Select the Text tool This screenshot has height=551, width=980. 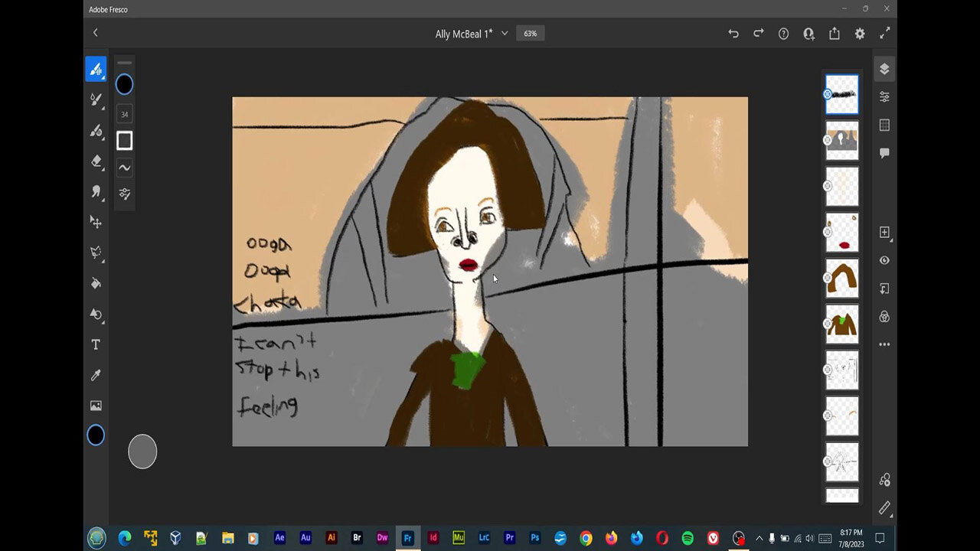[x=96, y=344]
